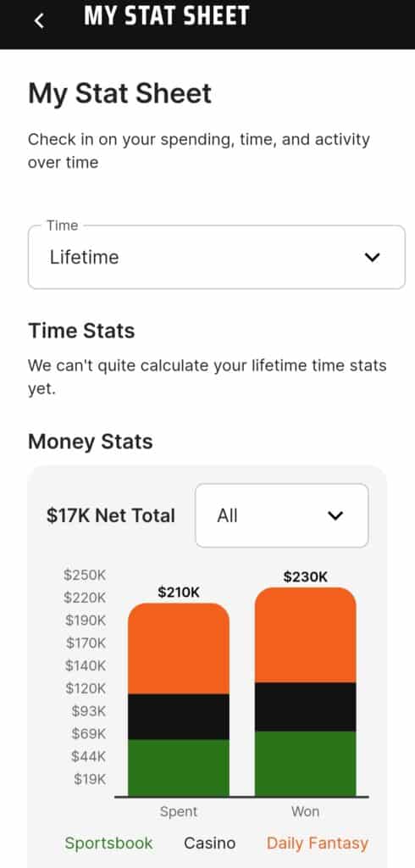Click the MY STAT SHEET header title
Image resolution: width=415 pixels, height=868 pixels.
167,16
